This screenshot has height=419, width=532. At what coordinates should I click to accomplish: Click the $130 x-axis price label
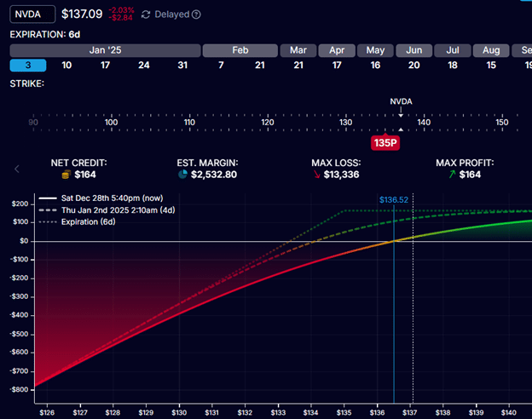pos(179,412)
